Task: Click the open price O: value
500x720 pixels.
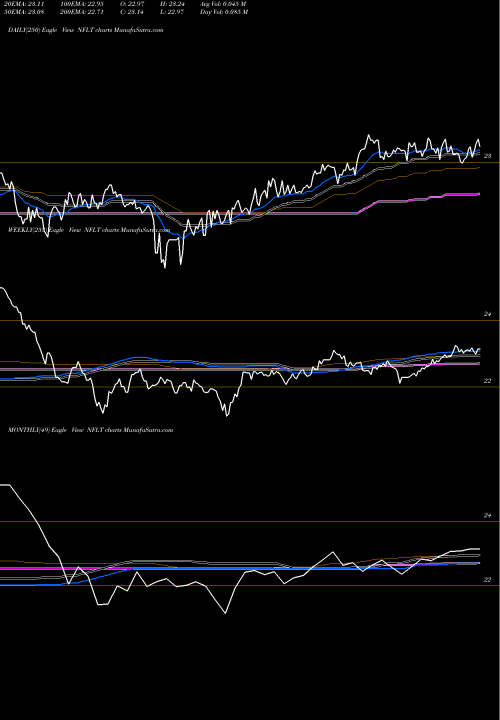Action: pos(132,4)
